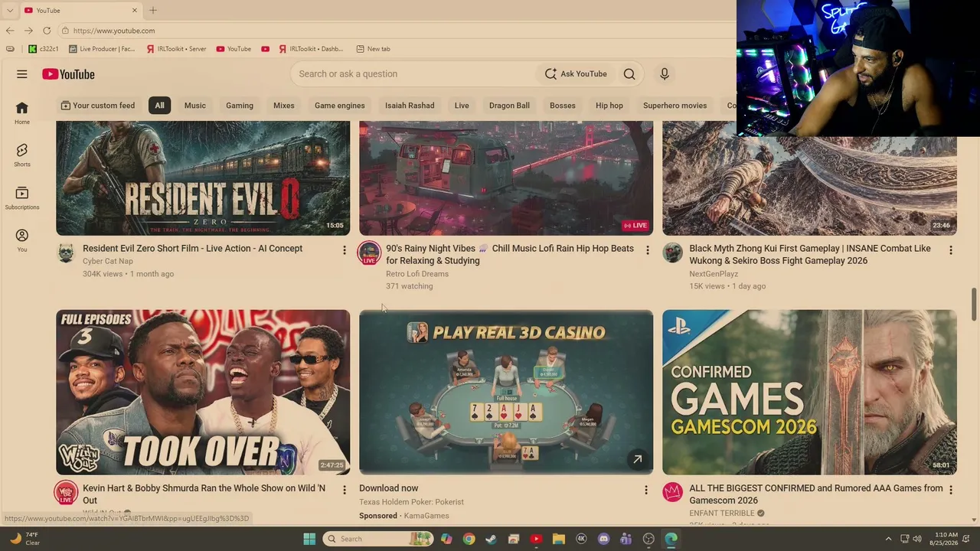Viewport: 980px width, 551px height.
Task: Click the Home icon in the sidebar
Action: (22, 112)
